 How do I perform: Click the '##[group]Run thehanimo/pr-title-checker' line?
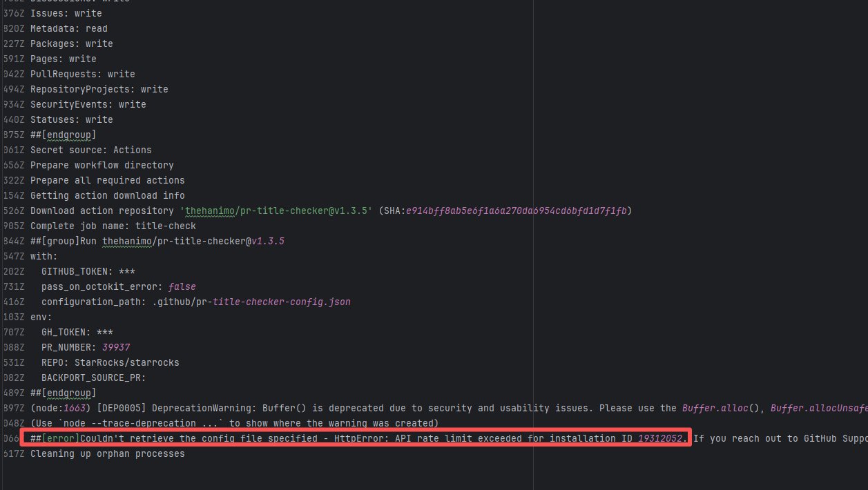157,242
